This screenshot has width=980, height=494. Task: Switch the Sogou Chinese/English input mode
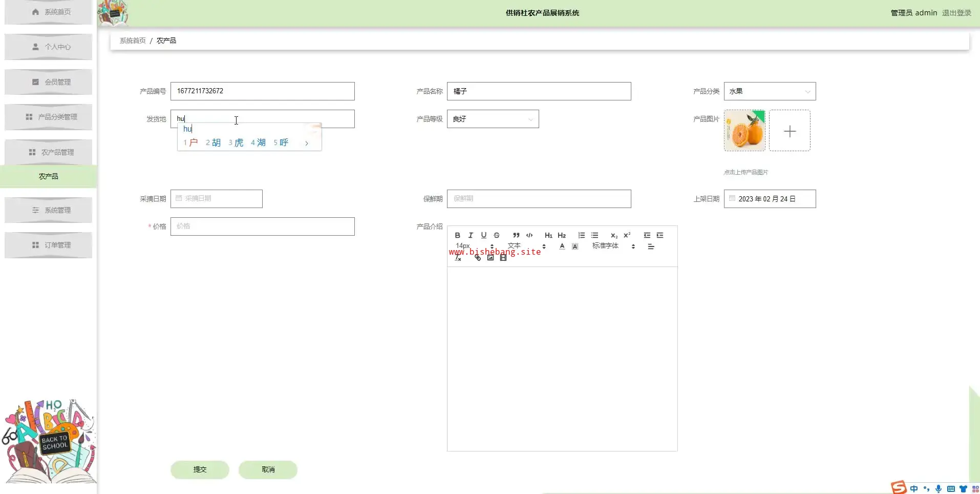(x=914, y=488)
